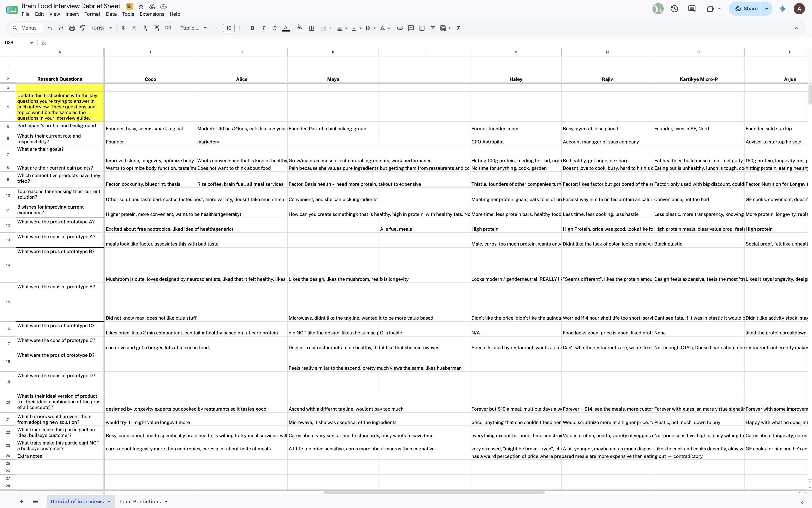This screenshot has height=508, width=812.
Task: Select column M header
Action: coord(516,52)
